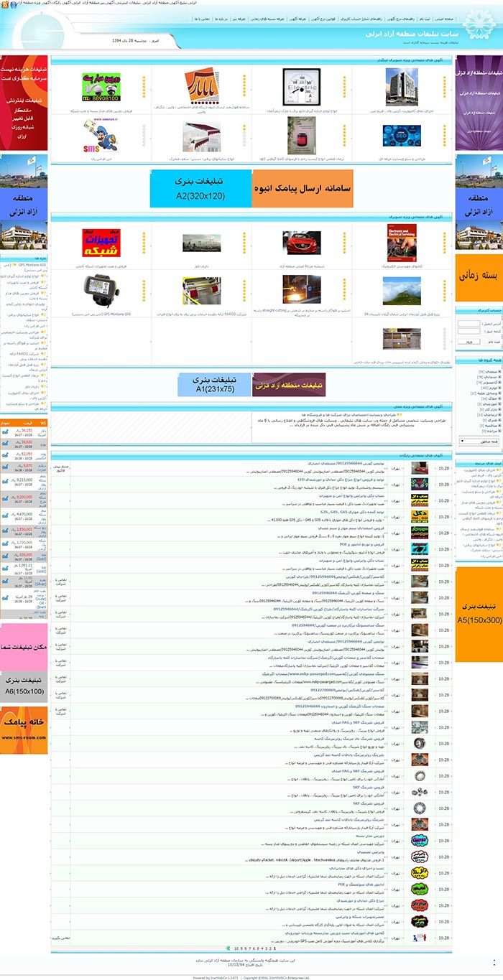Open تماس با ما menu item

[x=201, y=19]
